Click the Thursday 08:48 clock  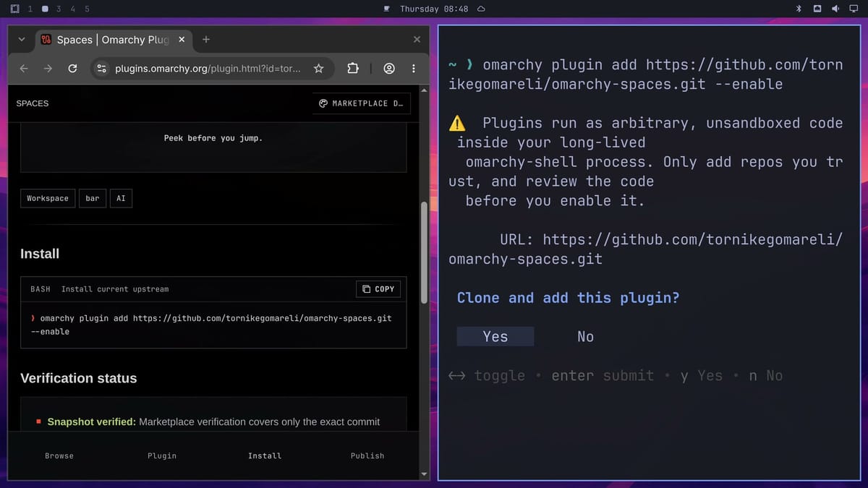click(434, 9)
